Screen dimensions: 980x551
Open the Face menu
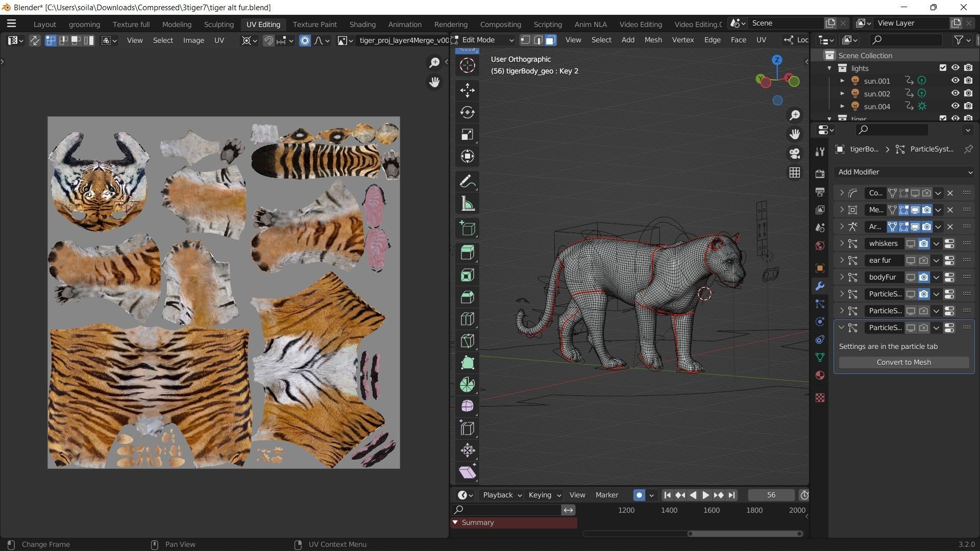coord(738,40)
